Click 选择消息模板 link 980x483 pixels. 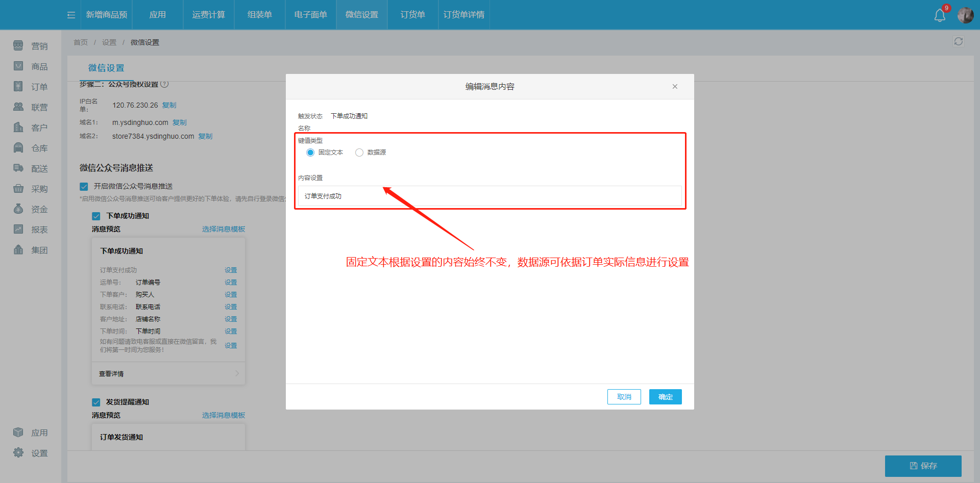click(223, 229)
